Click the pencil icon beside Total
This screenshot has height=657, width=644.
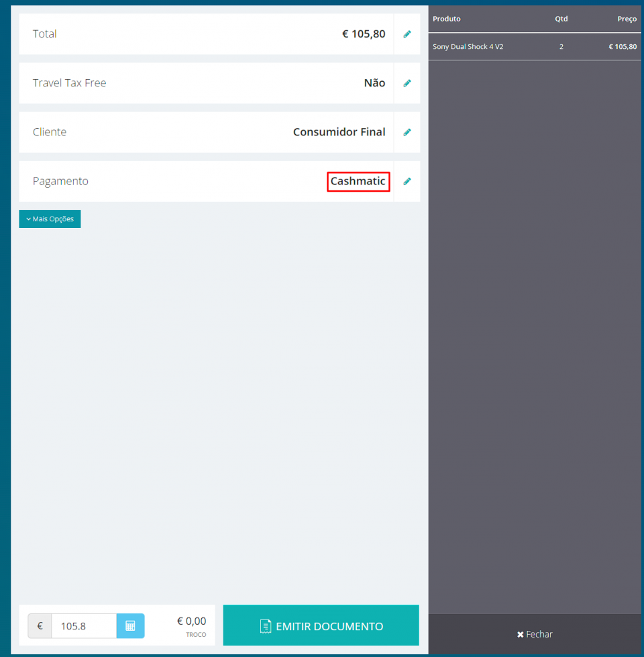tap(407, 34)
